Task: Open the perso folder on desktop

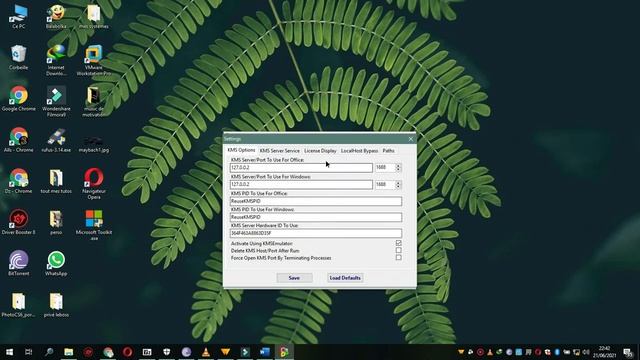Action: [x=56, y=222]
